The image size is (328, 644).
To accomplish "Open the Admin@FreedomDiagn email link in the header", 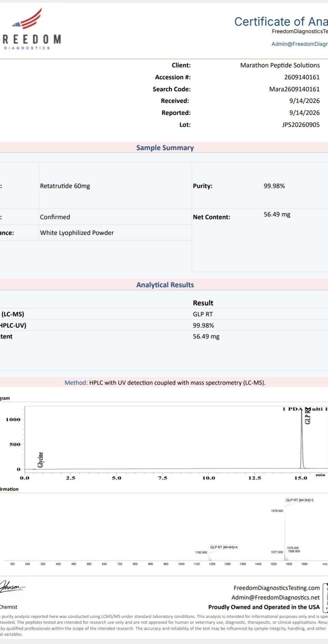I will [x=300, y=44].
